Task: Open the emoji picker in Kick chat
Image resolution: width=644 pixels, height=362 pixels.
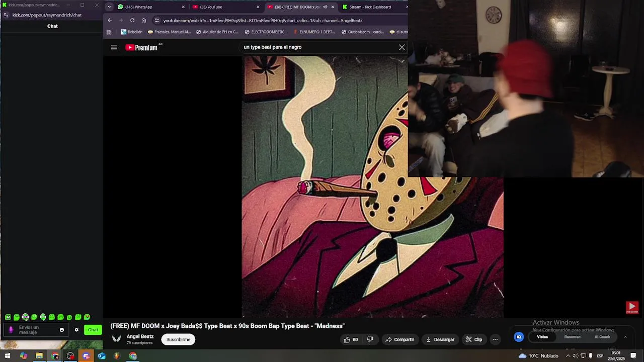Action: point(62,330)
